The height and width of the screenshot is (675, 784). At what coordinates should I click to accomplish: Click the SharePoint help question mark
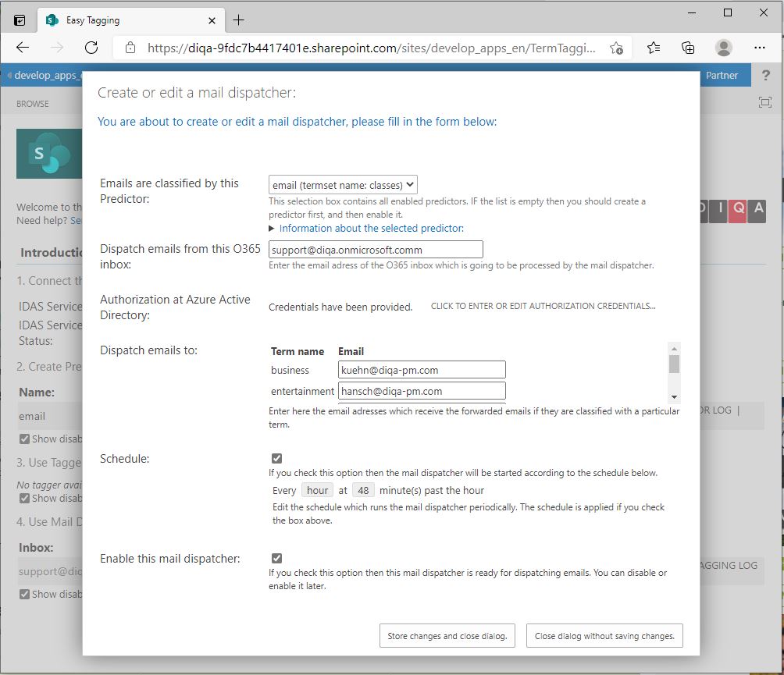tap(766, 76)
